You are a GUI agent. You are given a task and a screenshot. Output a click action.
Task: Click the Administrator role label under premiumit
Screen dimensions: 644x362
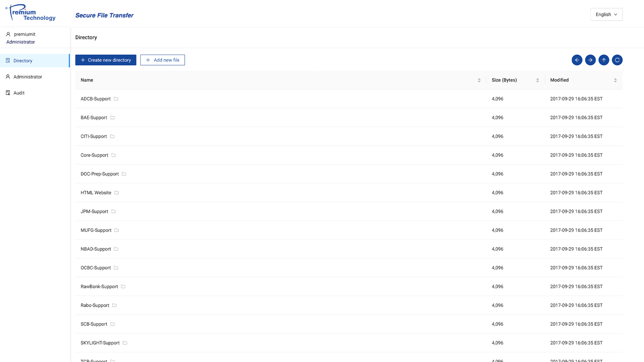pos(21,42)
